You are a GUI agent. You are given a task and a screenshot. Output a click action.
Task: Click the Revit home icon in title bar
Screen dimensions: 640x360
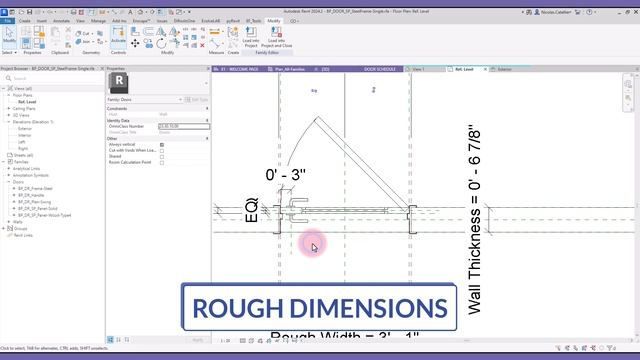(4, 12)
